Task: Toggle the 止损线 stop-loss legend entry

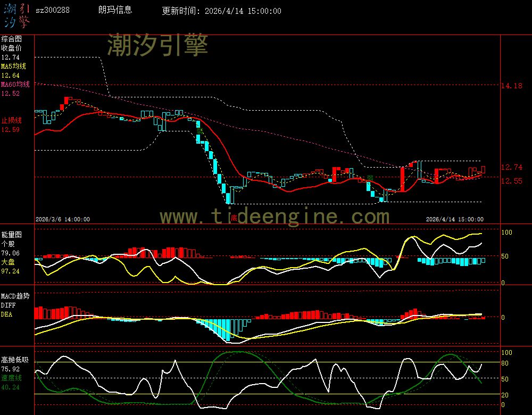Action: click(11, 120)
